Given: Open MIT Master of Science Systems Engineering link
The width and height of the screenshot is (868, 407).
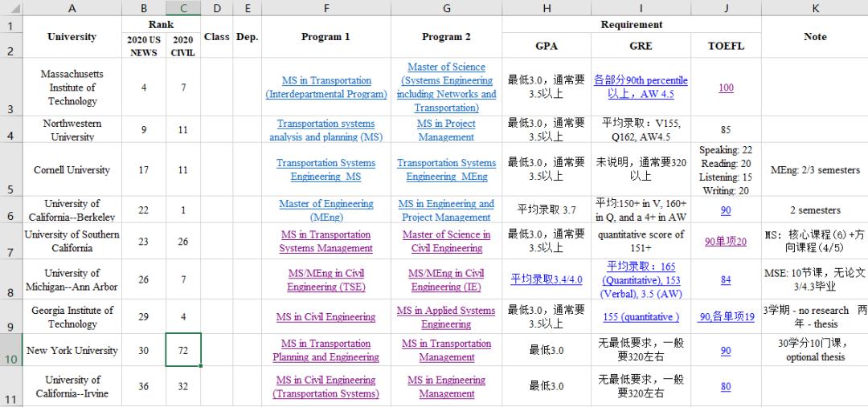Looking at the screenshot, I should [446, 88].
